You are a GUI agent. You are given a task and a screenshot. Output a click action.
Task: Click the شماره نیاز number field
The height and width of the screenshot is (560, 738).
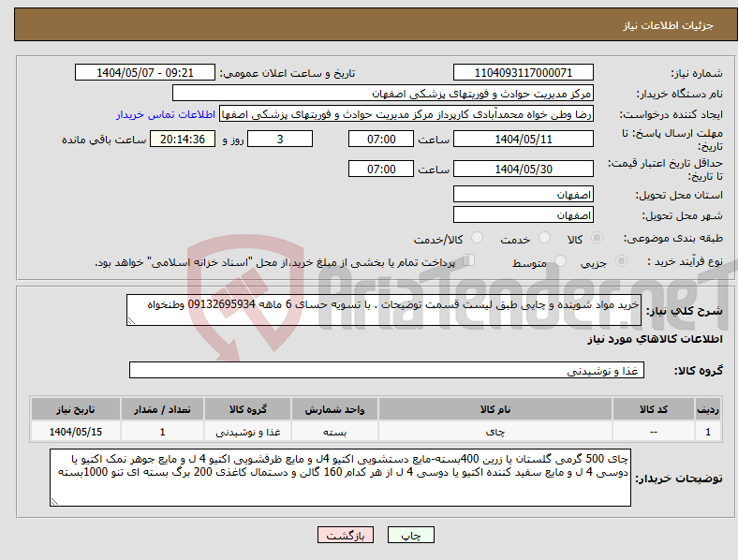tap(523, 73)
